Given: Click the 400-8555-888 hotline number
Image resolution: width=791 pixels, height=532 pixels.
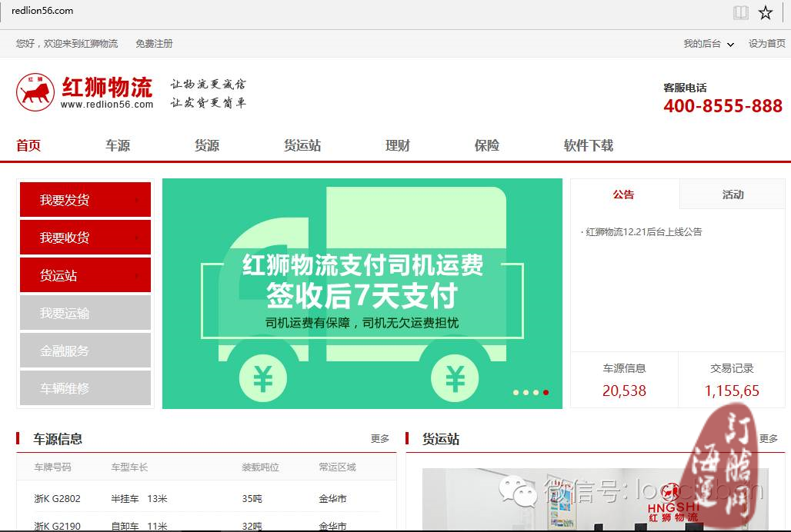Looking at the screenshot, I should [723, 106].
